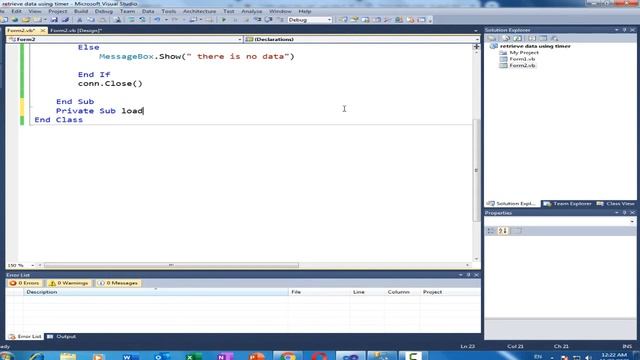
Task: Toggle the 0 Warnings filter button
Action: pos(69,283)
